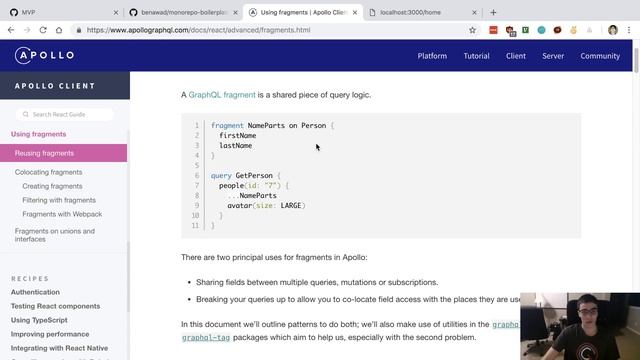The height and width of the screenshot is (360, 640).
Task: Go to Fragments with Webpack subsection
Action: (x=62, y=214)
